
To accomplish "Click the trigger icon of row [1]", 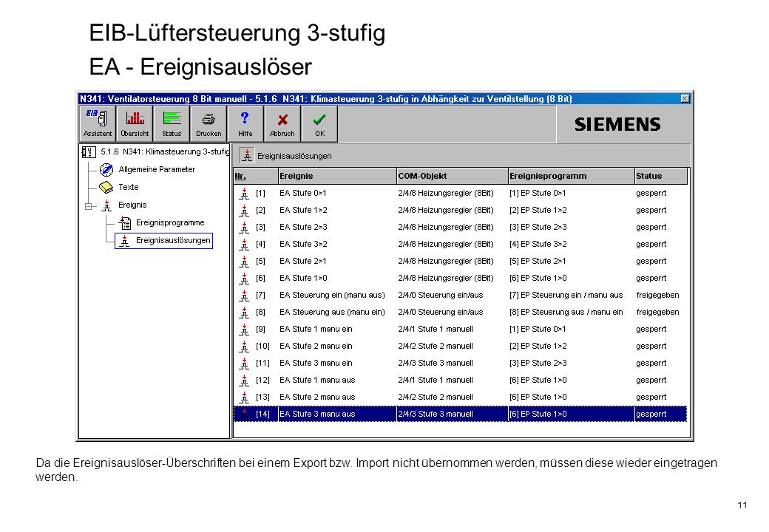I will 244,194.
